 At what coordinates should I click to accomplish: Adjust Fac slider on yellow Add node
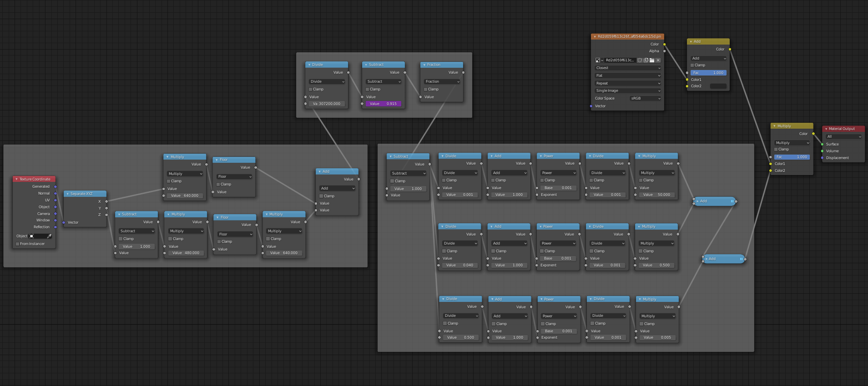click(x=709, y=73)
